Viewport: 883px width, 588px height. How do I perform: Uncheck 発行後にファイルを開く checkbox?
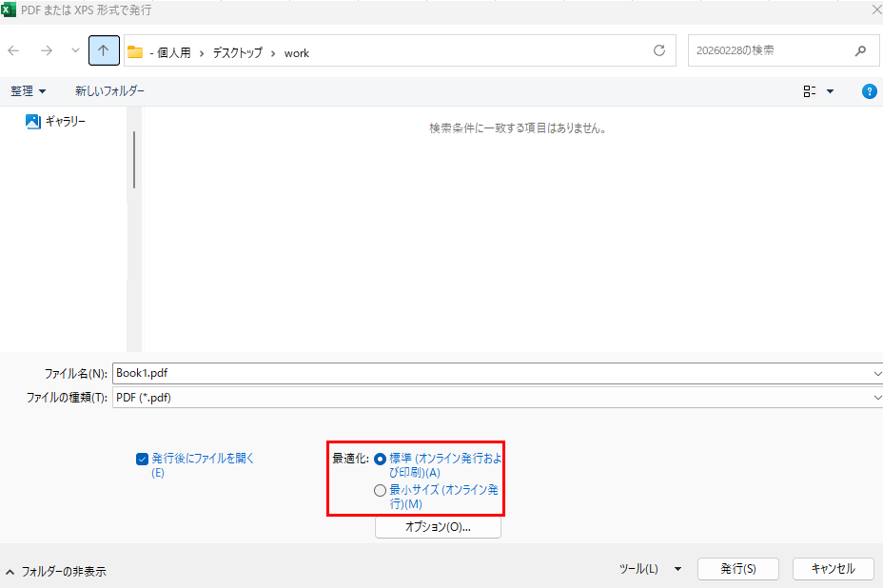pyautogui.click(x=142, y=458)
